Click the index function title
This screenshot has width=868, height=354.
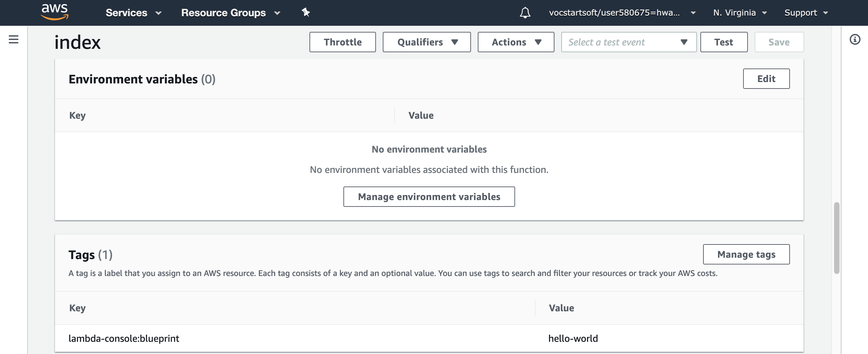(x=78, y=42)
